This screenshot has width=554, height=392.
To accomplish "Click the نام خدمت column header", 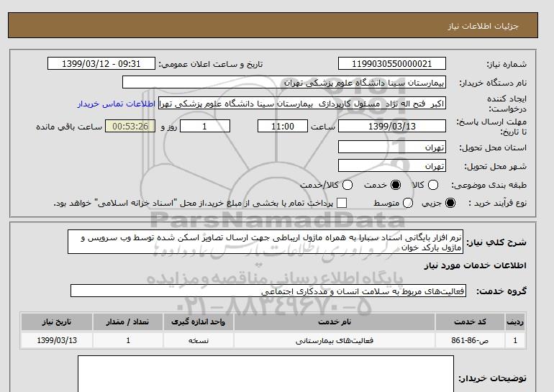I will [x=335, y=322].
